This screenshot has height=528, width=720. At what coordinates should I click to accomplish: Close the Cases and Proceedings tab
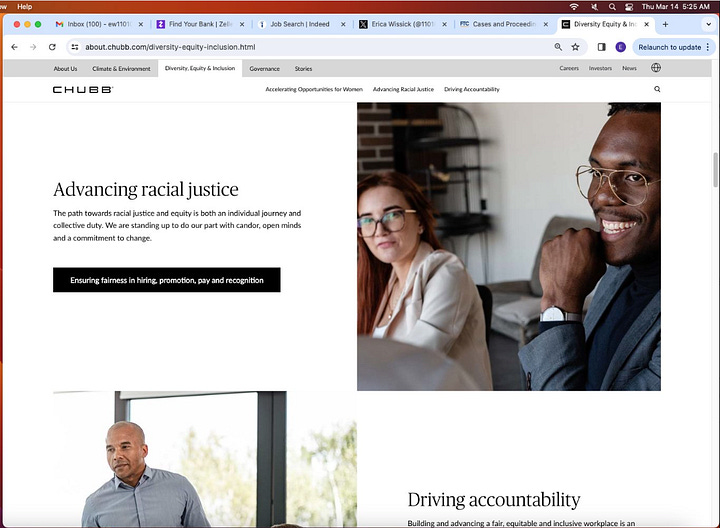(x=546, y=24)
